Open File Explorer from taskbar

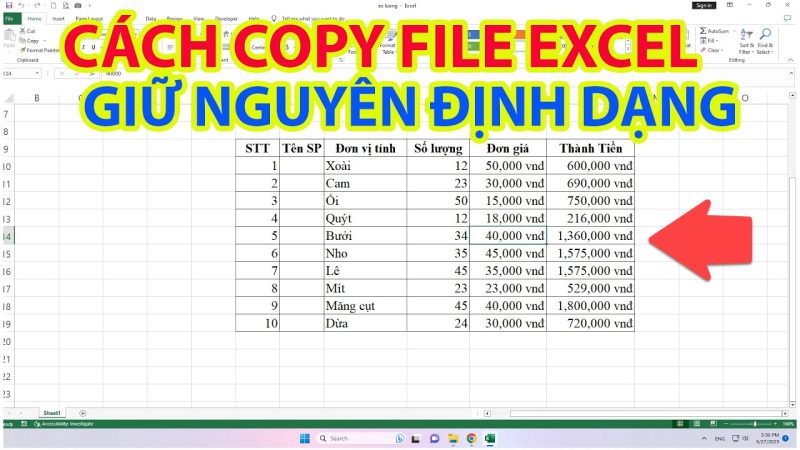point(453,438)
